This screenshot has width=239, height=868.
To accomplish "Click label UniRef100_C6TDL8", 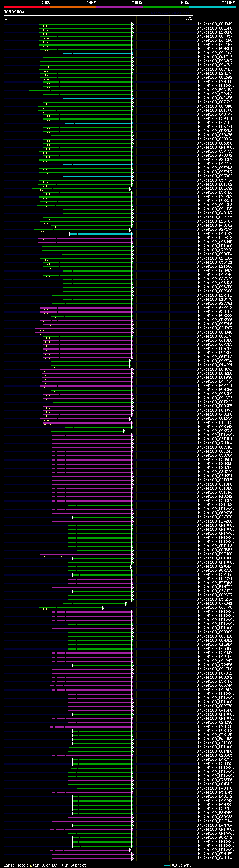I will point(214,341).
